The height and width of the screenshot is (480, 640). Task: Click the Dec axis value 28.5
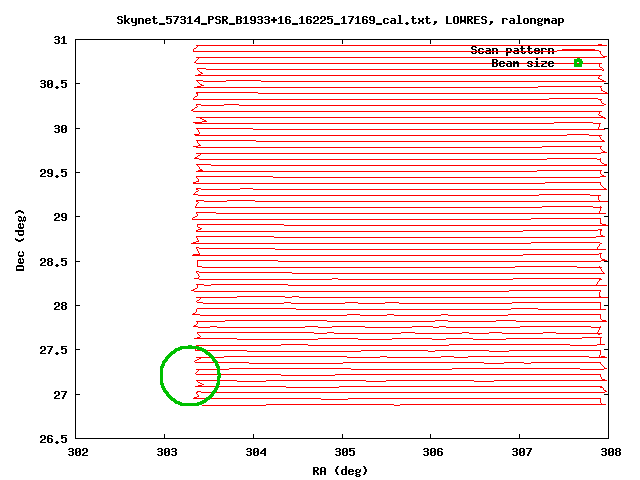click(x=53, y=262)
